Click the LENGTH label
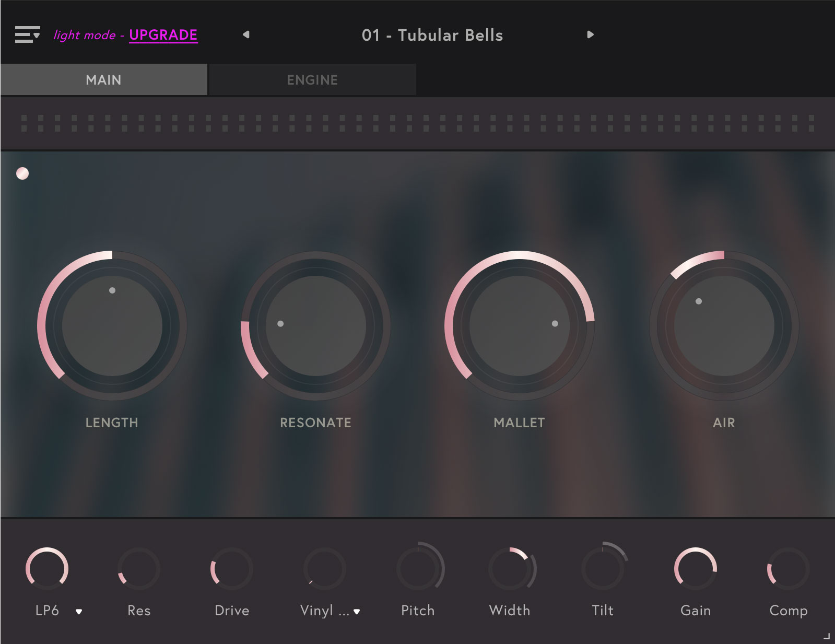Viewport: 835px width, 644px height. coord(112,423)
